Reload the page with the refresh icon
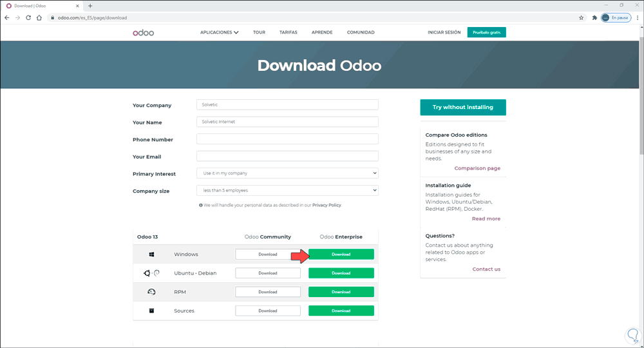This screenshot has width=644, height=348. point(28,17)
